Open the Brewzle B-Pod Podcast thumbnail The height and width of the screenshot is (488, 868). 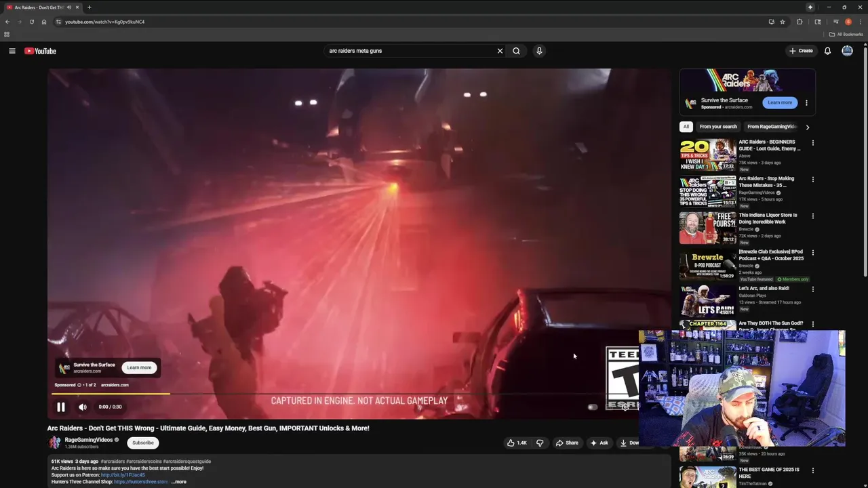tap(708, 264)
